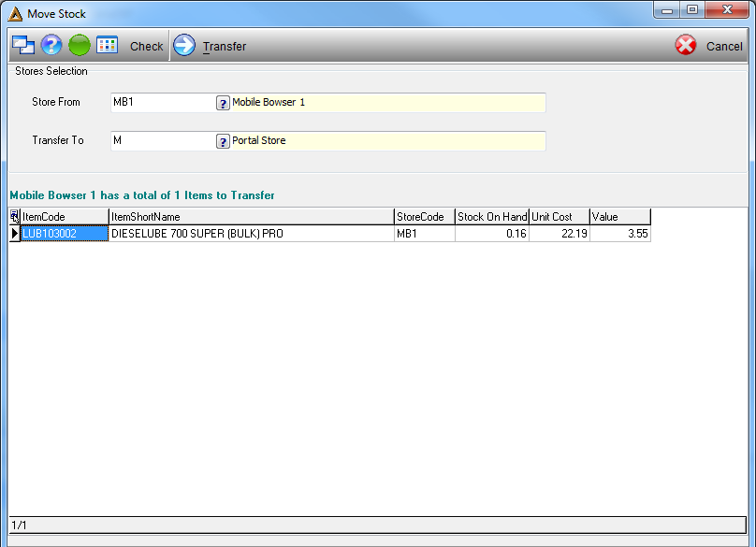Click the Transfer To input field
The height and width of the screenshot is (547, 756).
click(x=163, y=141)
